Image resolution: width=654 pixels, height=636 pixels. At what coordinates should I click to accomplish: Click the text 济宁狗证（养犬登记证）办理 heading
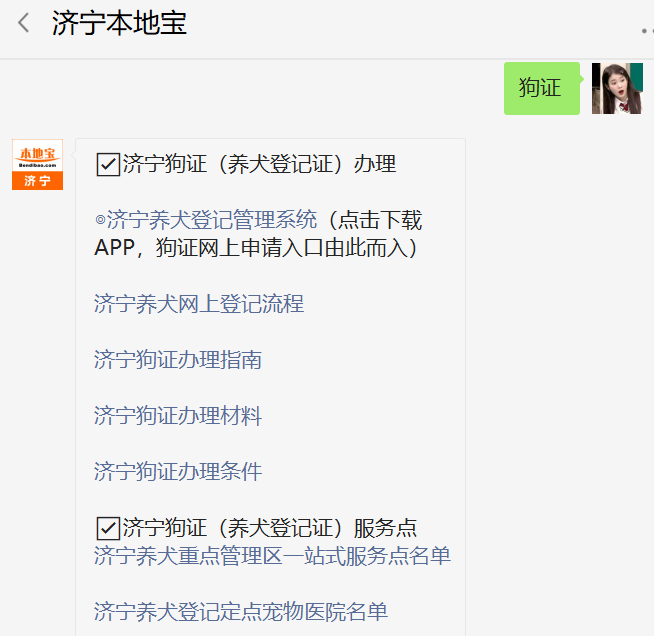(259, 164)
